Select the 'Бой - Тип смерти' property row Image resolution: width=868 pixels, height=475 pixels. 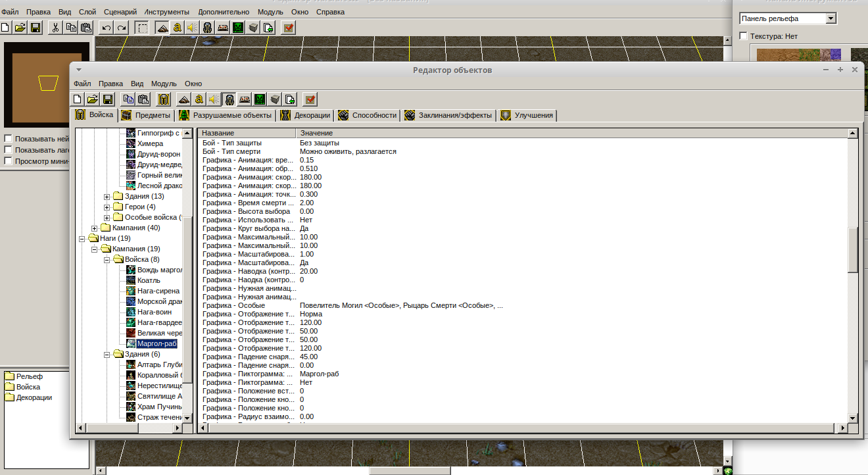[x=523, y=151]
